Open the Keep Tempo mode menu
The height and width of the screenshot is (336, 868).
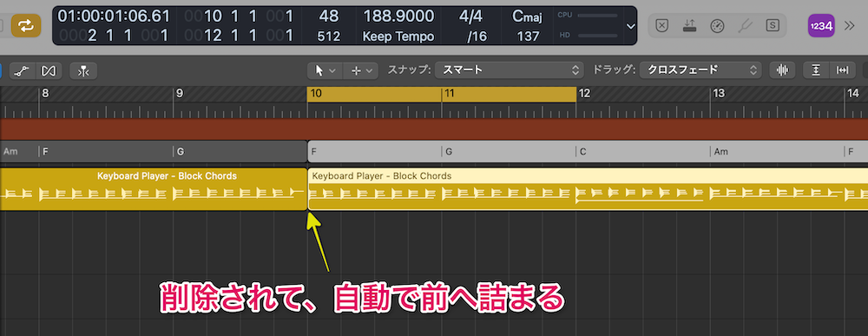coord(398,36)
